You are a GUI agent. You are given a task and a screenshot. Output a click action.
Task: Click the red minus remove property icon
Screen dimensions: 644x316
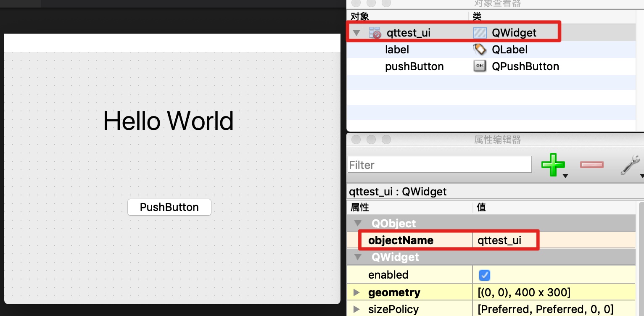pyautogui.click(x=591, y=165)
